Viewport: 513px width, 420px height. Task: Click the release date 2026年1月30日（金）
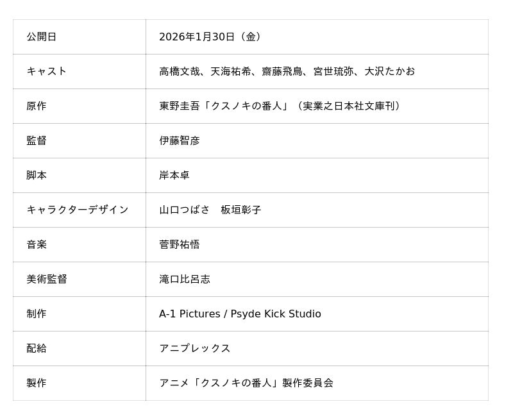click(x=210, y=37)
